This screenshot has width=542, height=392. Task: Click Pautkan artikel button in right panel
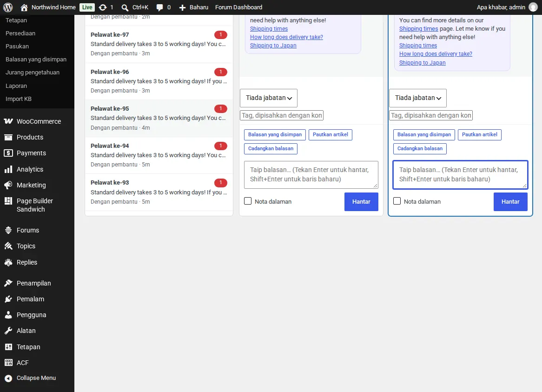[479, 134]
